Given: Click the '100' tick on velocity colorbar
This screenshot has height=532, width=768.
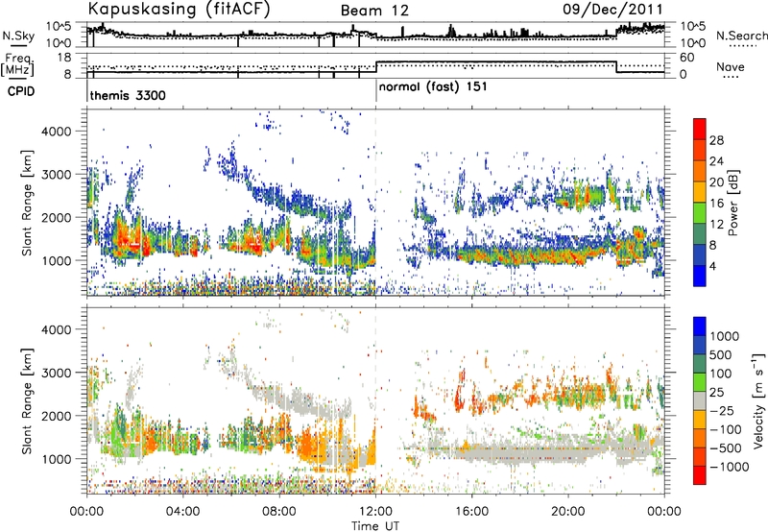Looking at the screenshot, I should click(721, 374).
